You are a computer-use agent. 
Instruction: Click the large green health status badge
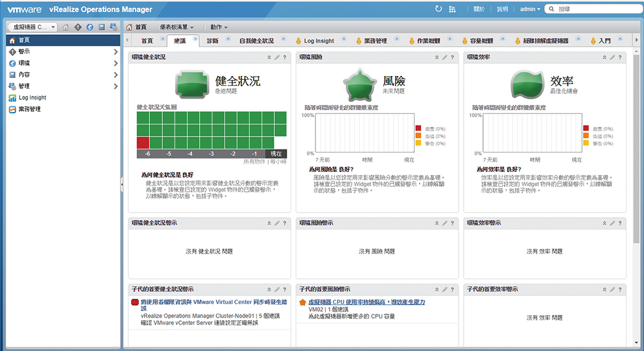[x=192, y=84]
